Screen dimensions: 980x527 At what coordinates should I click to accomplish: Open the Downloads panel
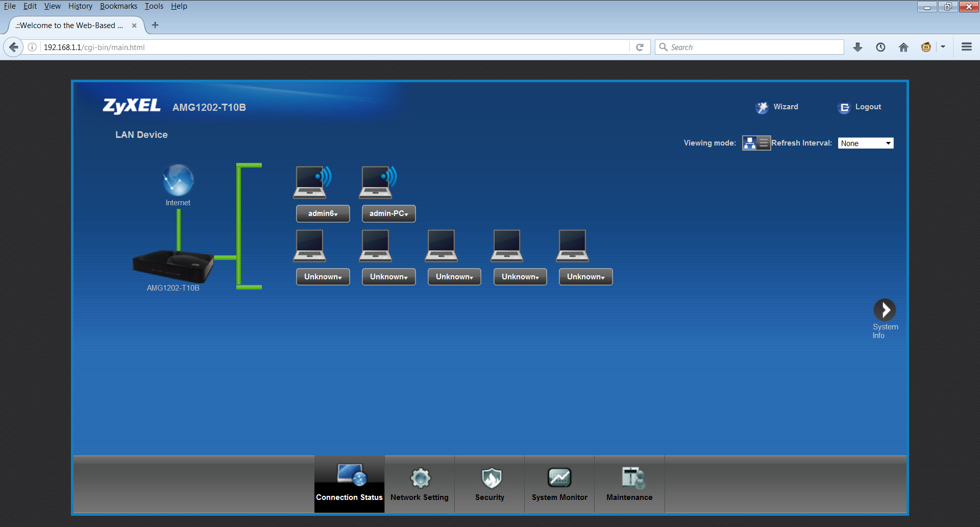click(x=858, y=47)
